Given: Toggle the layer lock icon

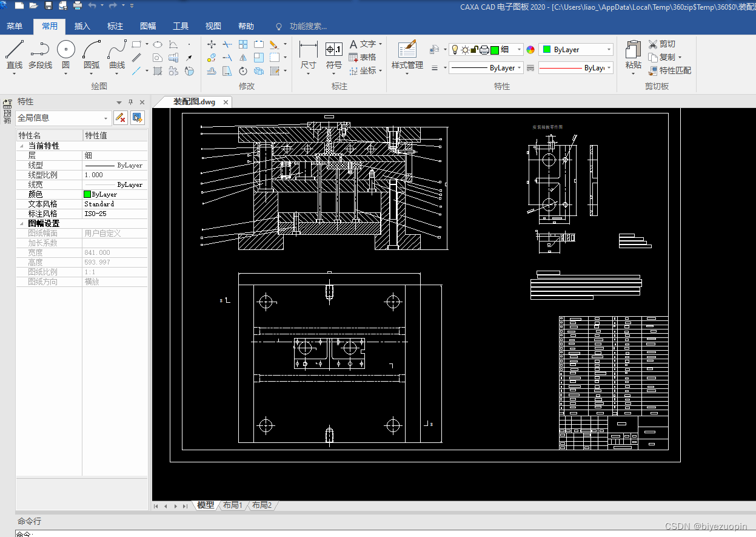Looking at the screenshot, I should click(474, 50).
